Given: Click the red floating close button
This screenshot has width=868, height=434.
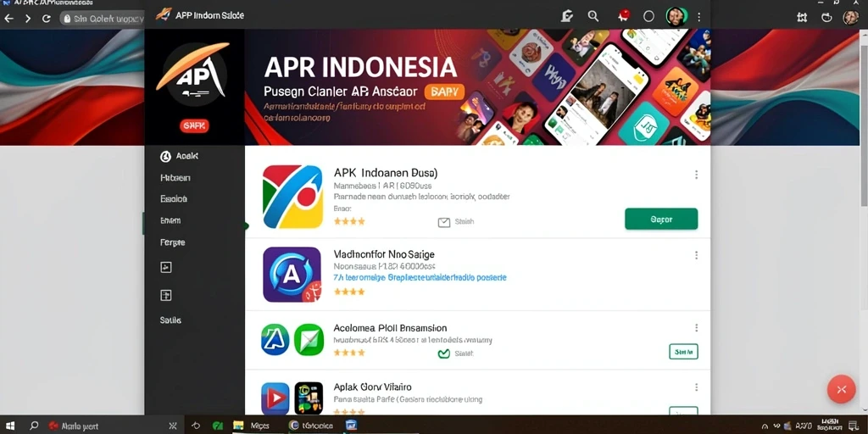Looking at the screenshot, I should (x=842, y=389).
